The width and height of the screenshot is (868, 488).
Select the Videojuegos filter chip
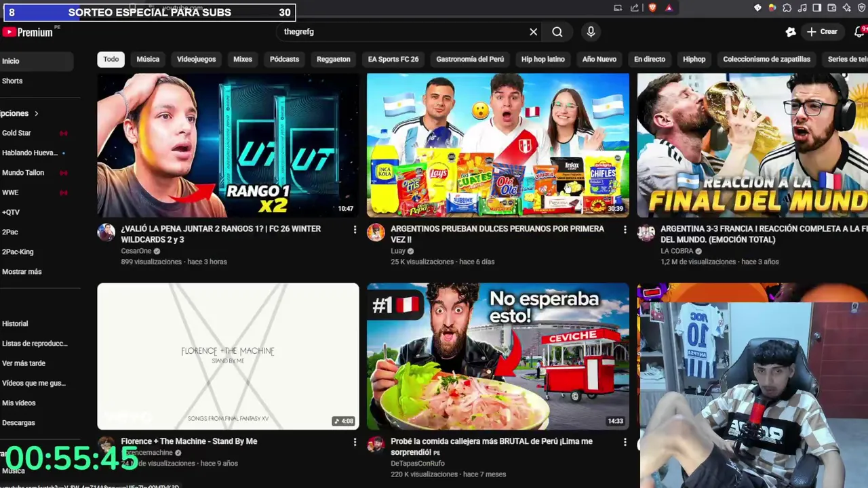tap(196, 59)
